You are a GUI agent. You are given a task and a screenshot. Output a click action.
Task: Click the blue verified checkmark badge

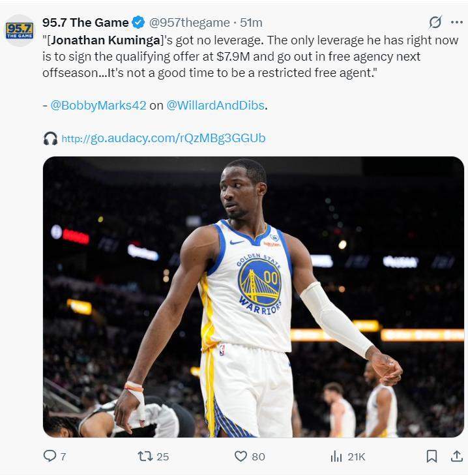point(139,23)
